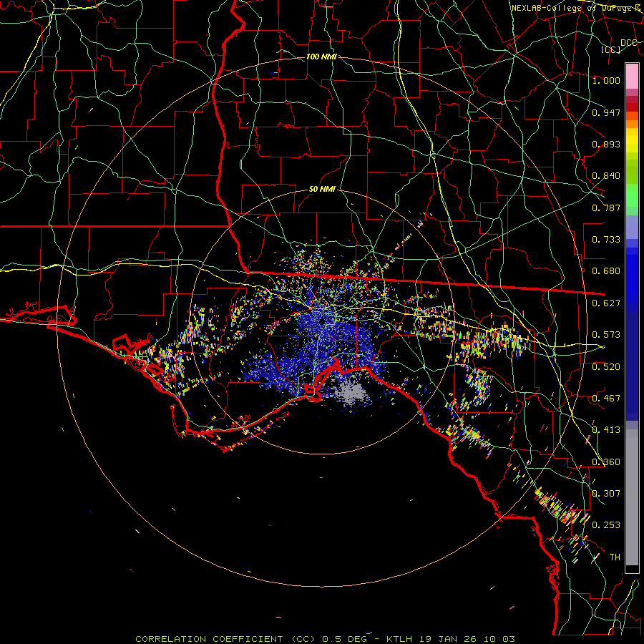Click the 0.680 color scale label

click(606, 271)
